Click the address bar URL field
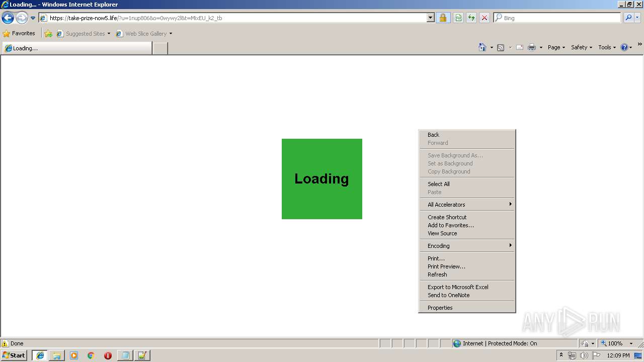Viewport: 644px width, 362px height. (232, 18)
